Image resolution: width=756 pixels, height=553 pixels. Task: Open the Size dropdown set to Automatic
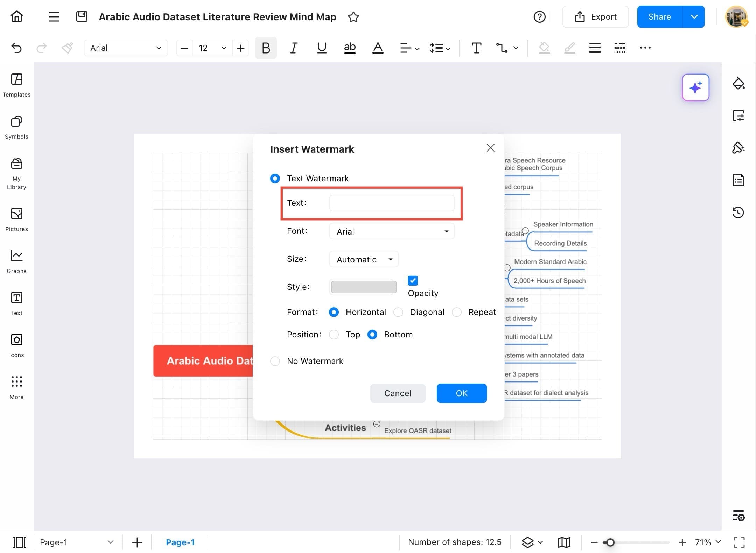[363, 259]
